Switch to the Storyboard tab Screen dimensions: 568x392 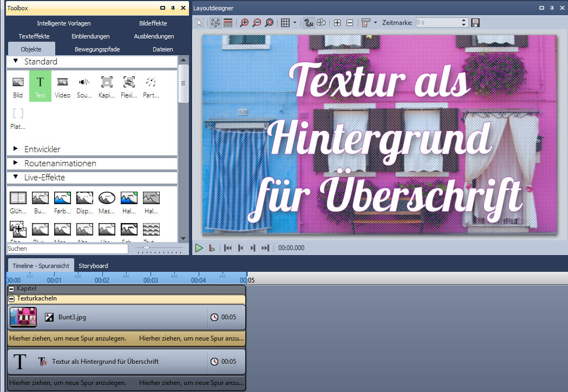click(x=93, y=266)
